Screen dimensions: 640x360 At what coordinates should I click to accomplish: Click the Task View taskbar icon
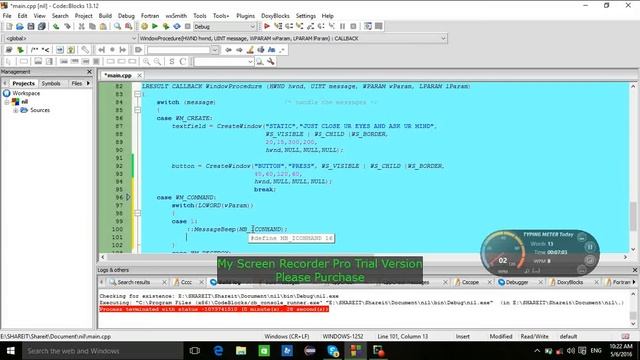(195, 351)
